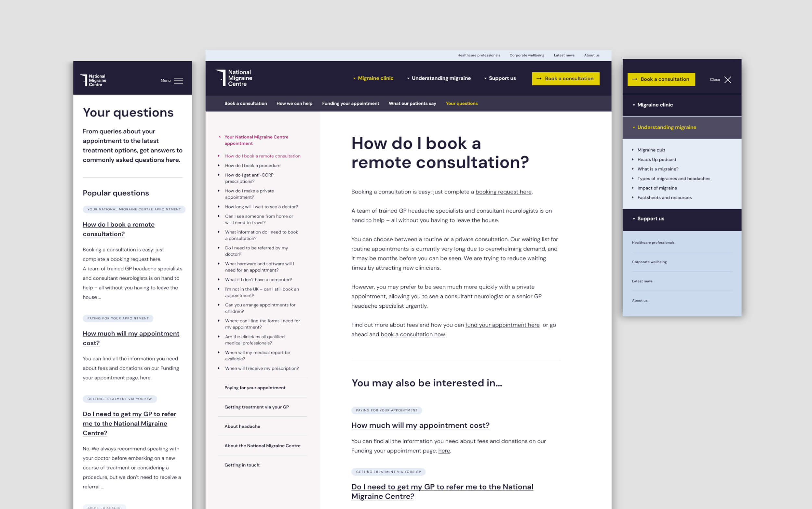The image size is (812, 509).
Task: Click the booking request here link
Action: point(503,192)
